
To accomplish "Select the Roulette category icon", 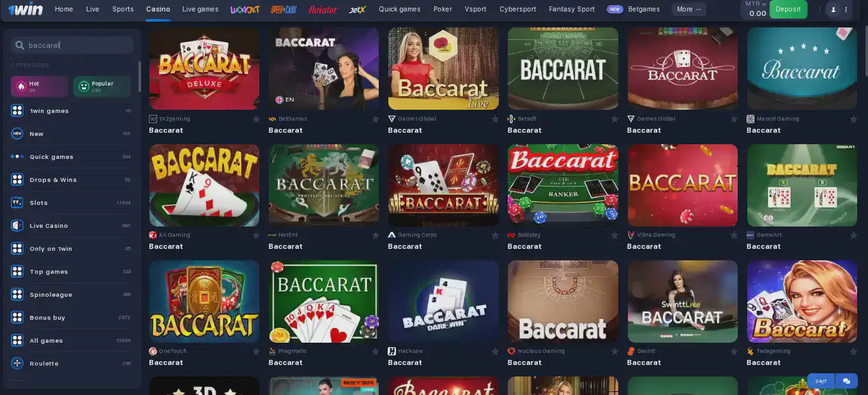I will (x=17, y=364).
